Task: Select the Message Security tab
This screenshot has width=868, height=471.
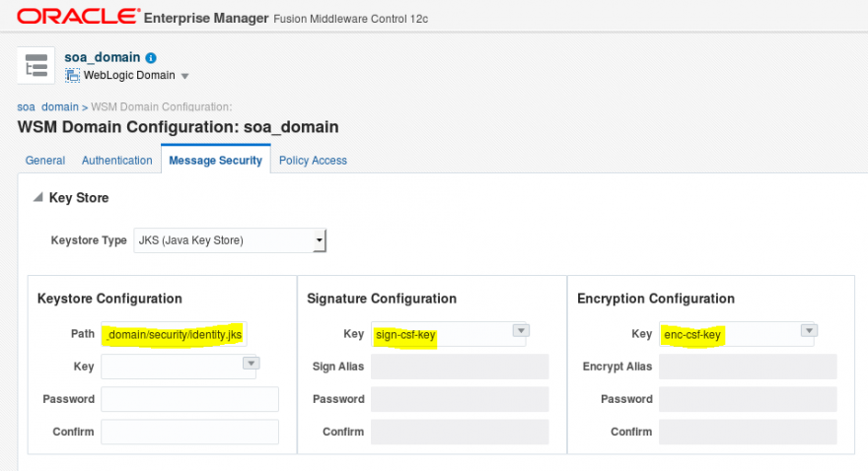Action: coord(215,161)
